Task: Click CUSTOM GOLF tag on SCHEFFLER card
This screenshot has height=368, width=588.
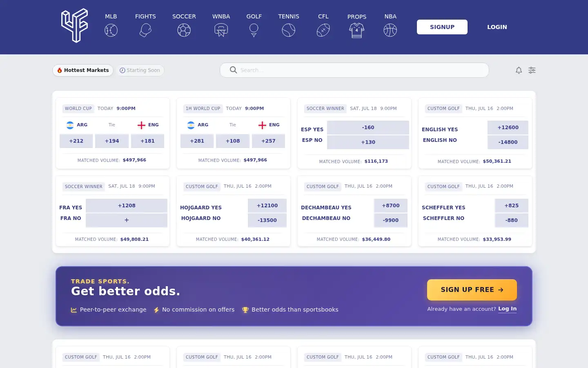Action: tap(443, 186)
